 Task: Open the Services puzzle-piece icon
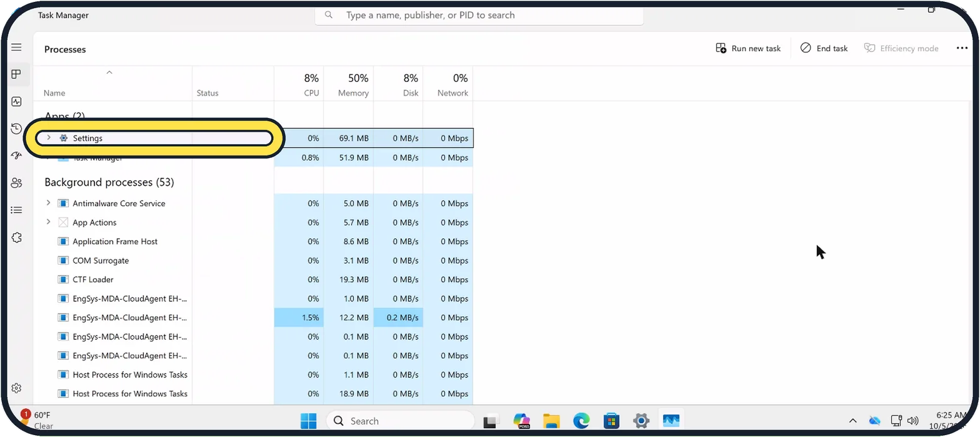pos(16,237)
